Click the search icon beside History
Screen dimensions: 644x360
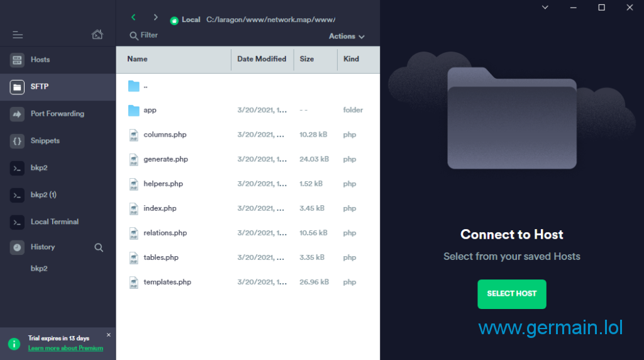pos(99,247)
